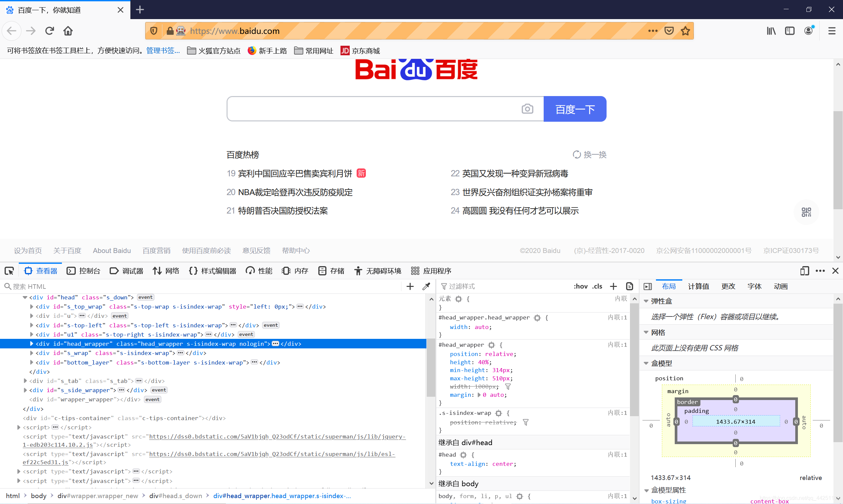843x504 pixels.
Task: Open the 存储 devtools tab
Action: [331, 271]
